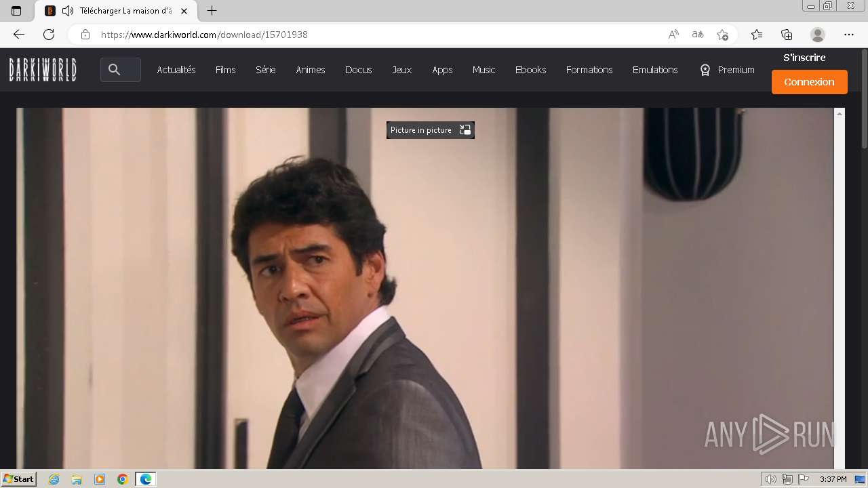Open the Formations section
Image resolution: width=868 pixels, height=488 pixels.
click(x=589, y=70)
